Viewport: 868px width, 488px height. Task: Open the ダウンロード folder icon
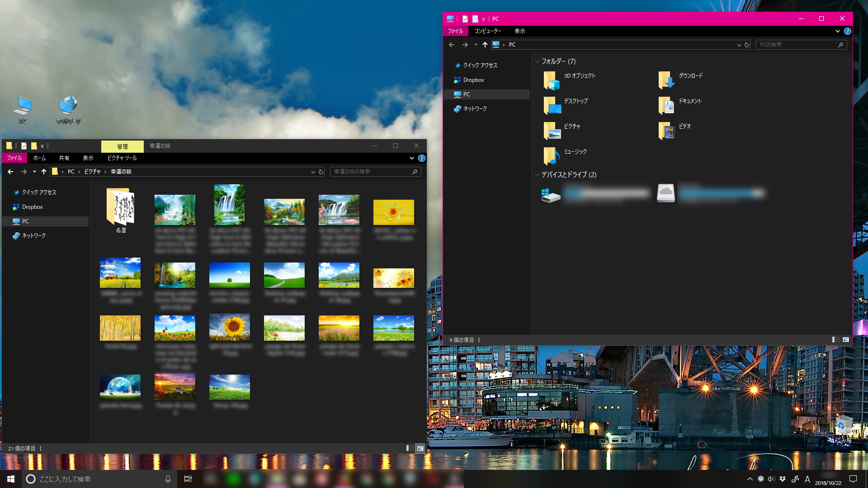[x=666, y=80]
